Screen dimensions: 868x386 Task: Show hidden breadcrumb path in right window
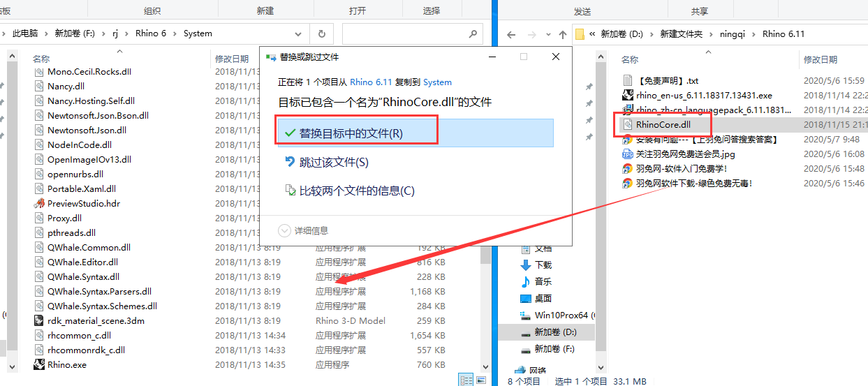pyautogui.click(x=593, y=34)
